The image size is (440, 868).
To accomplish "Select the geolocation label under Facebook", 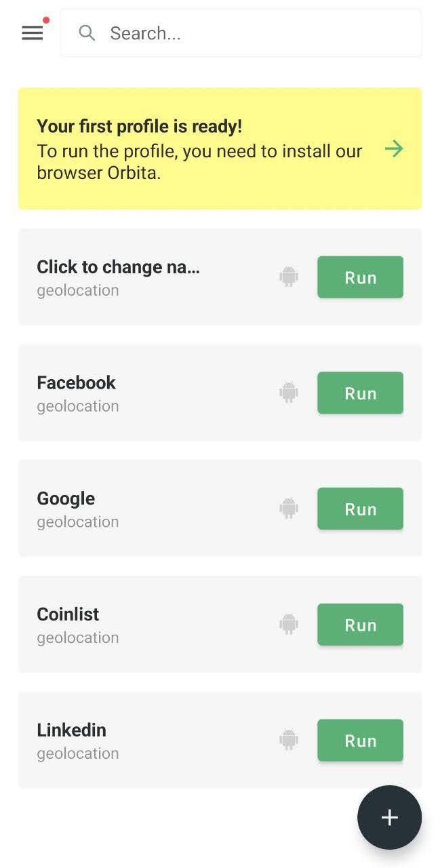I will click(x=77, y=405).
